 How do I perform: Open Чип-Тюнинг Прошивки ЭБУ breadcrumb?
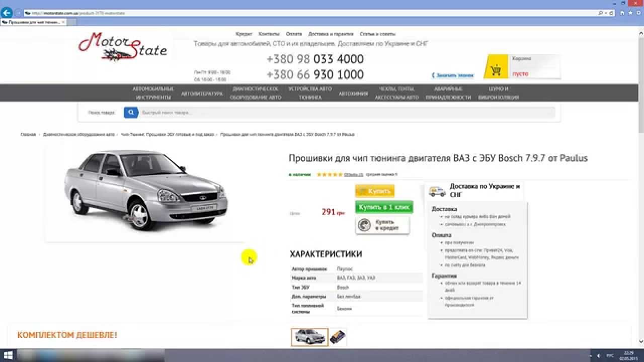point(168,135)
